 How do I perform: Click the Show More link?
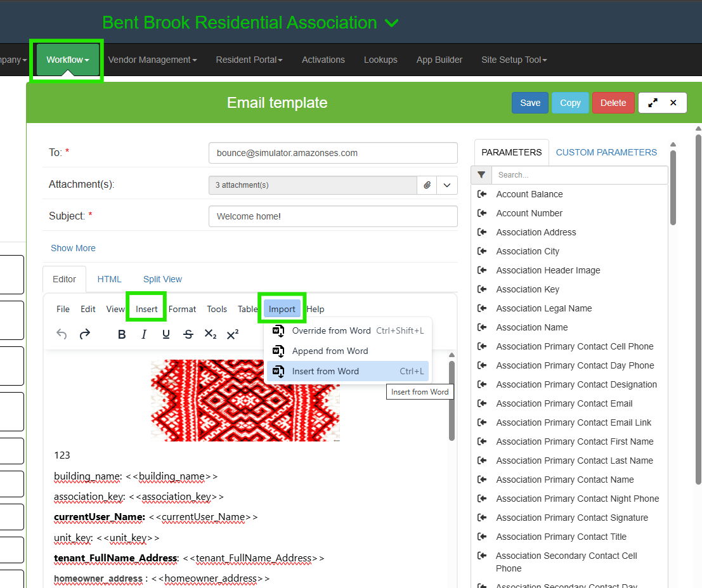73,248
